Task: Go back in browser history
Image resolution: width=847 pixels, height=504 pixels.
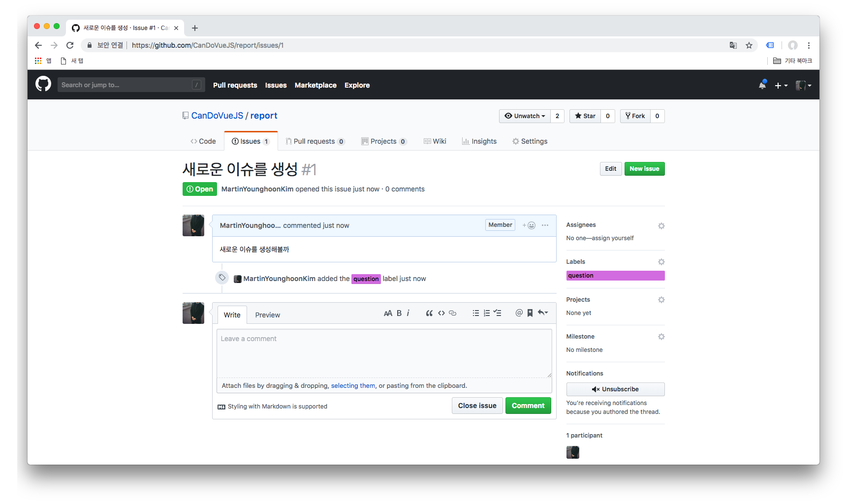Action: pos(38,45)
